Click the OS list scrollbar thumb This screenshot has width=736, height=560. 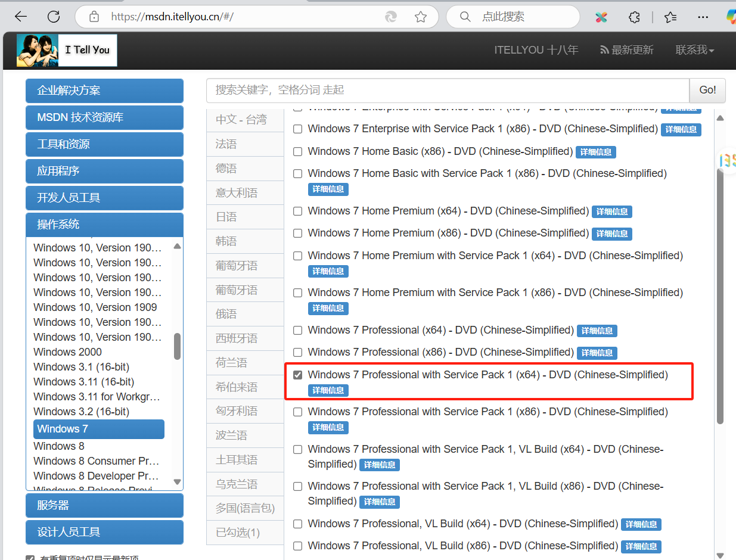(x=177, y=346)
